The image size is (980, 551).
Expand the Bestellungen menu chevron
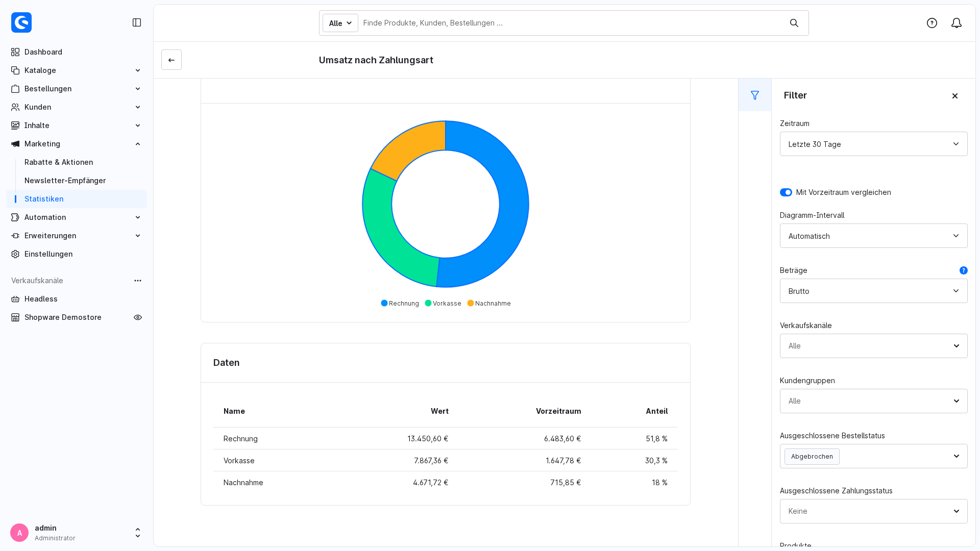tap(138, 89)
